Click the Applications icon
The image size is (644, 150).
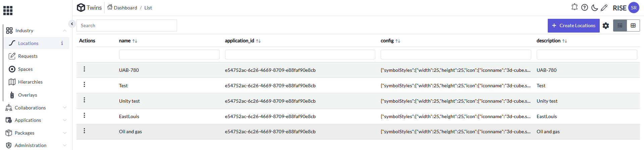click(9, 120)
